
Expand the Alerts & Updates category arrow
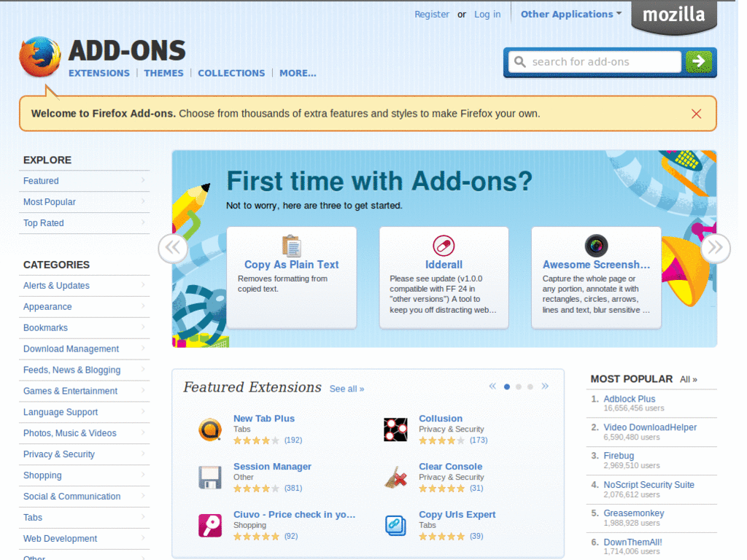(x=143, y=285)
